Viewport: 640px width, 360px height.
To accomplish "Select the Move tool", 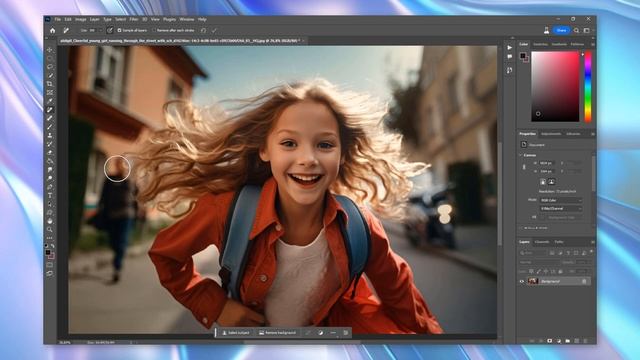I will 50,50.
